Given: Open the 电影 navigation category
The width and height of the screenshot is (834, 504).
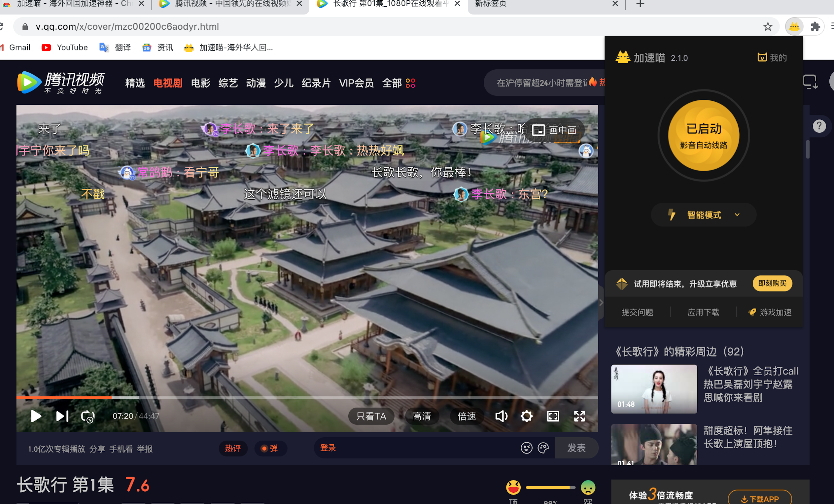Looking at the screenshot, I should click(x=200, y=83).
